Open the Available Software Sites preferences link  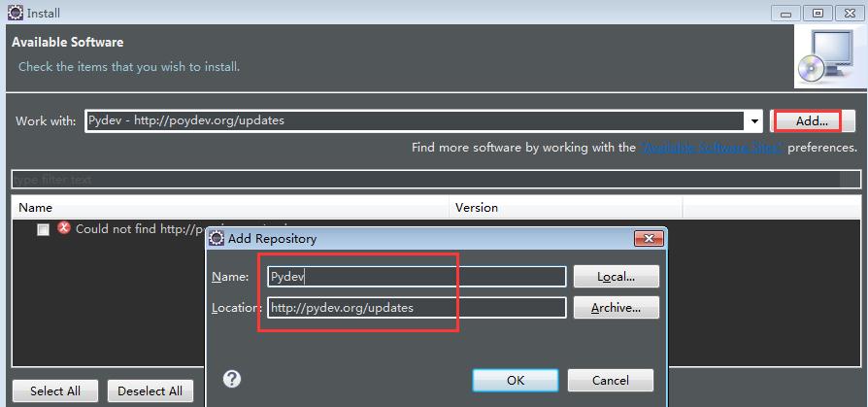coord(712,148)
